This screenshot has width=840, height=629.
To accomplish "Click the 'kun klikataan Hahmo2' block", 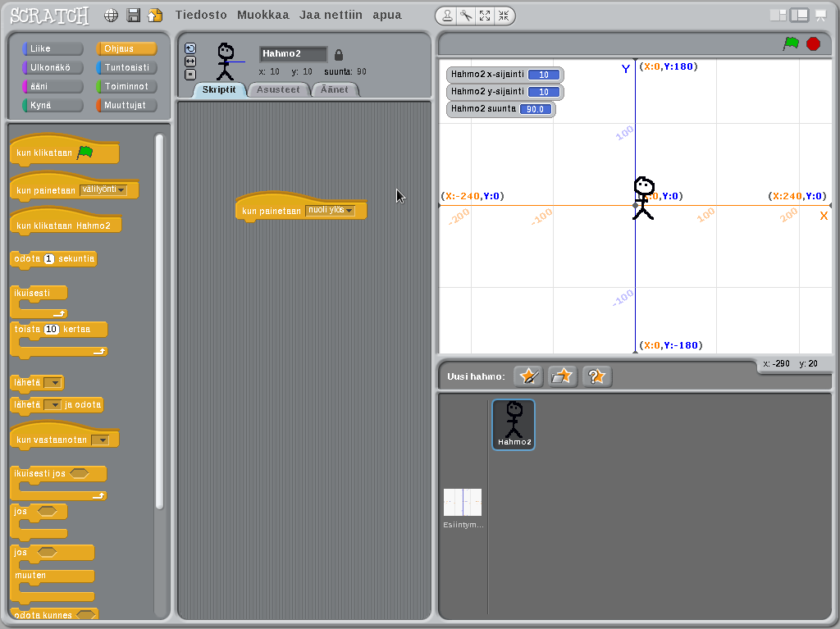I will (66, 223).
